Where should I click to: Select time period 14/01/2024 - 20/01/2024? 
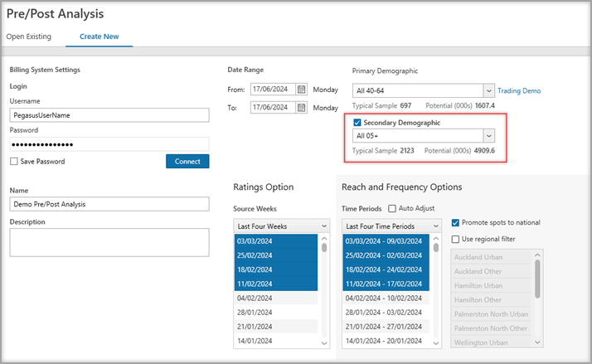[386, 341]
